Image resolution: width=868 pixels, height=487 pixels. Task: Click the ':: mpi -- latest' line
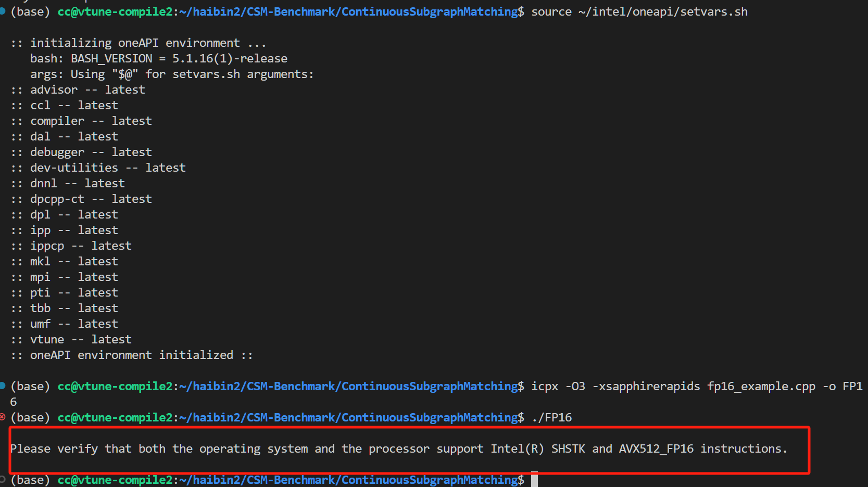(64, 277)
